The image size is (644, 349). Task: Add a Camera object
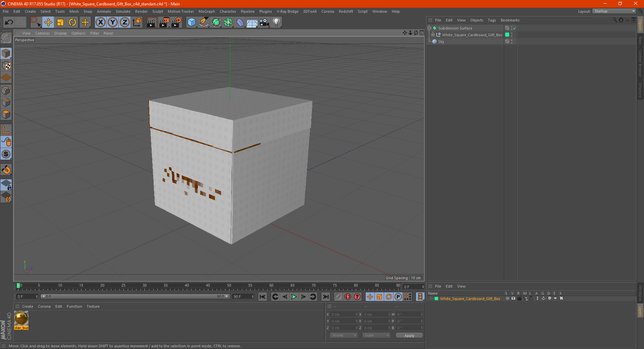coord(264,22)
